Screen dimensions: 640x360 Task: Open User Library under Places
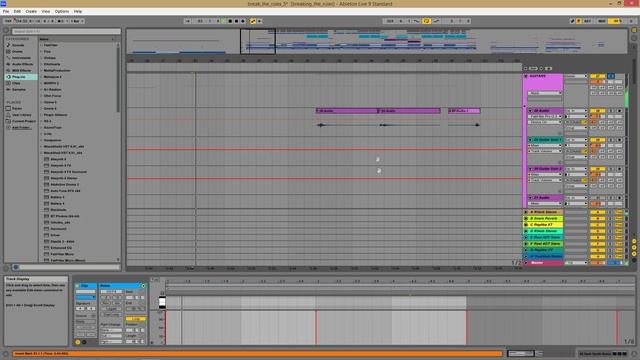[x=21, y=115]
